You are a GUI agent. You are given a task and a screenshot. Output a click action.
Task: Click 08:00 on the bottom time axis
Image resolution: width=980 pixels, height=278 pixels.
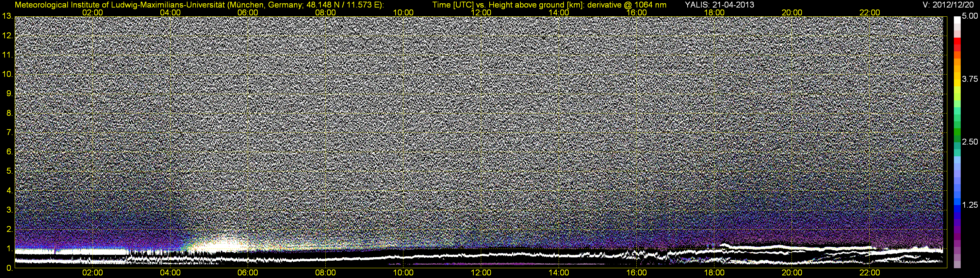coord(326,273)
